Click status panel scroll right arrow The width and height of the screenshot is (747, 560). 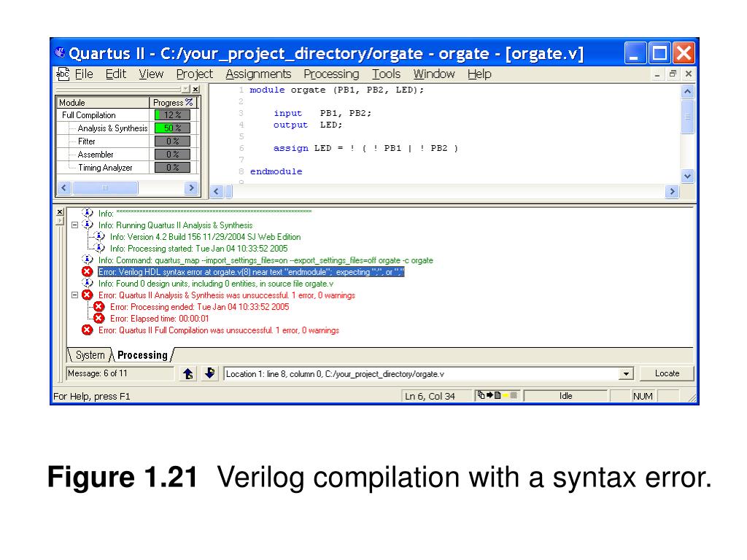pyautogui.click(x=191, y=187)
